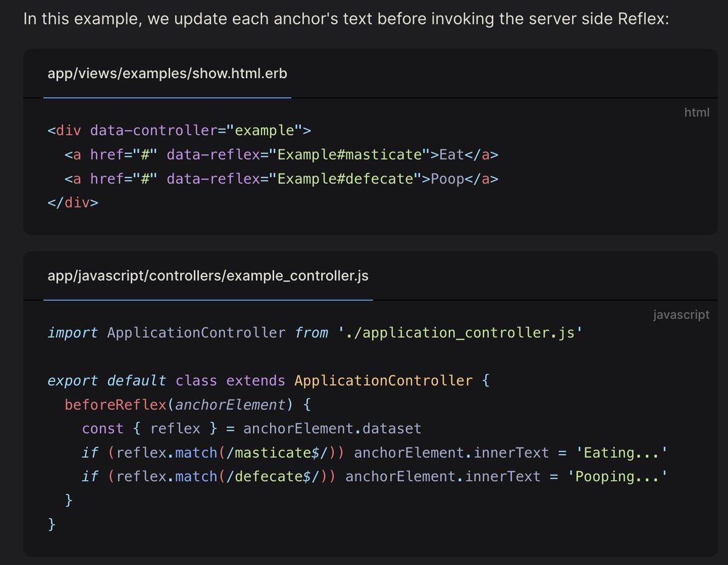
Task: Click "export default" keywords
Action: (107, 381)
